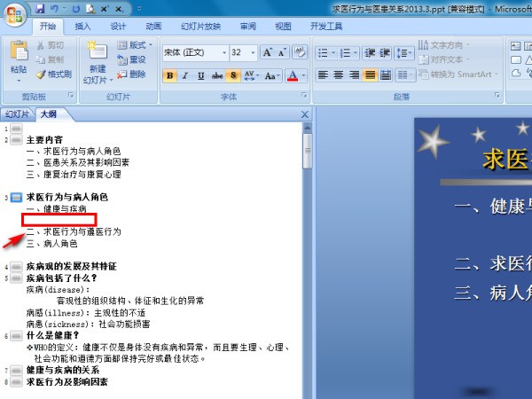Expand bullet list options dropdown
This screenshot has height=399, width=532.
(333, 53)
